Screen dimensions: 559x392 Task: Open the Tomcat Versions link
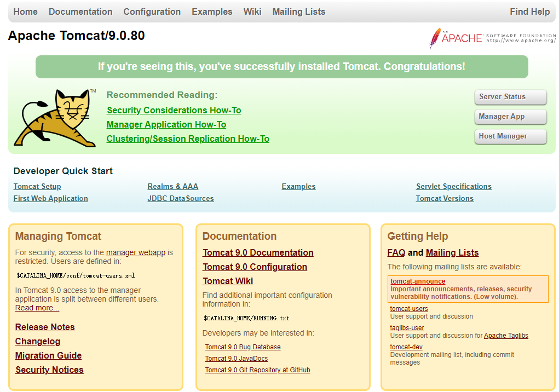pyautogui.click(x=445, y=199)
